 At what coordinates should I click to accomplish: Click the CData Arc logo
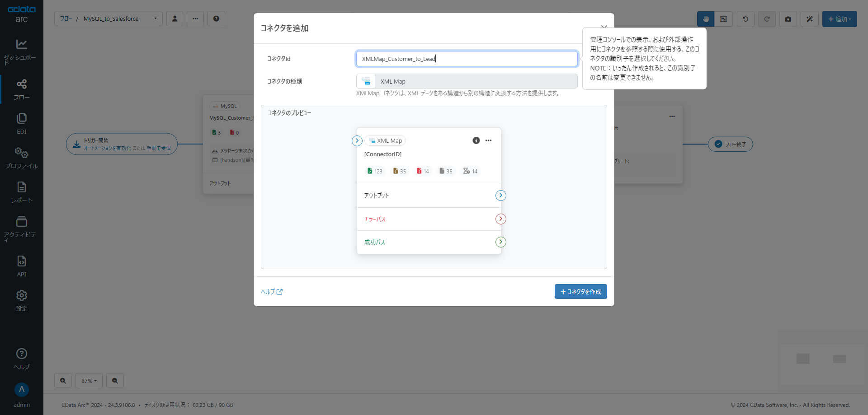[21, 14]
